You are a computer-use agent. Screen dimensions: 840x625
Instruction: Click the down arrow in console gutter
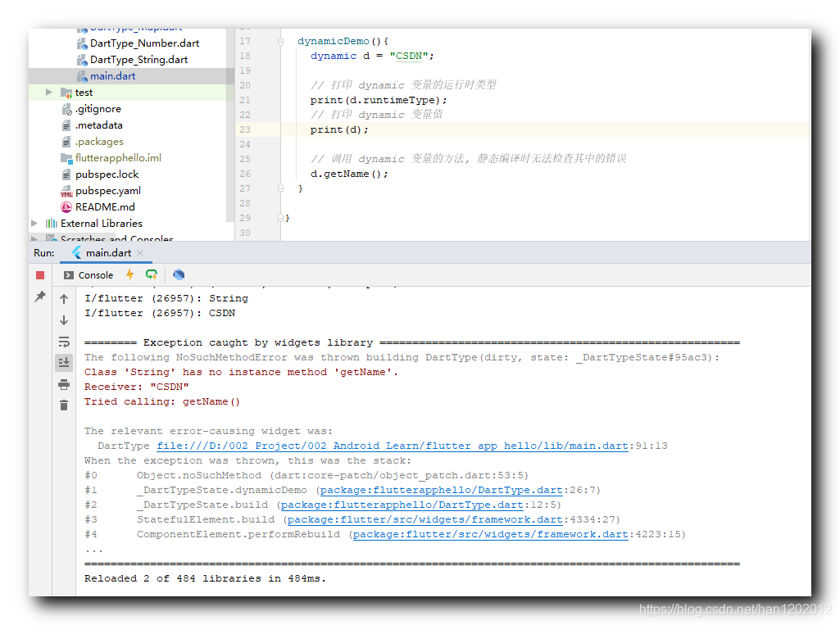coord(64,320)
